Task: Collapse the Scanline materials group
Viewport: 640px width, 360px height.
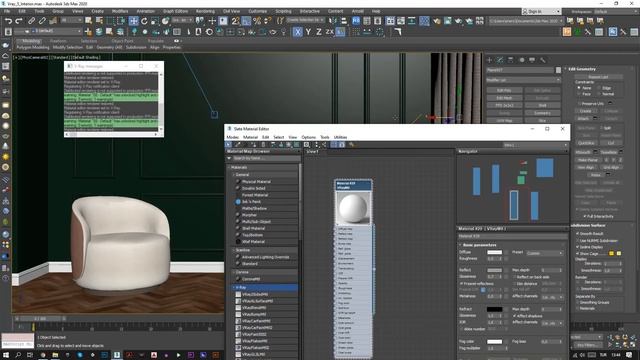Action: pyautogui.click(x=234, y=250)
